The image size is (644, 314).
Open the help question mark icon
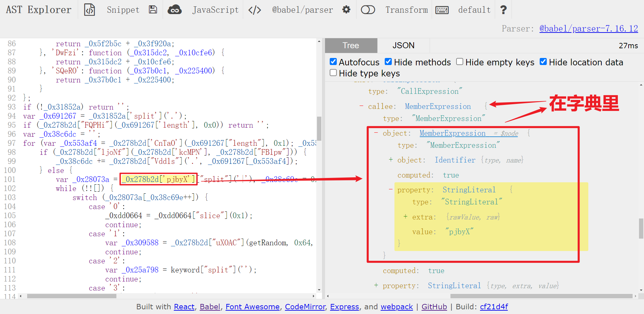click(x=503, y=10)
